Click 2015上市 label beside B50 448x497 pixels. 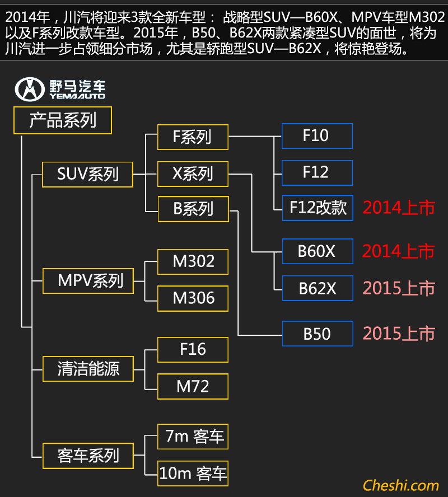(x=399, y=334)
